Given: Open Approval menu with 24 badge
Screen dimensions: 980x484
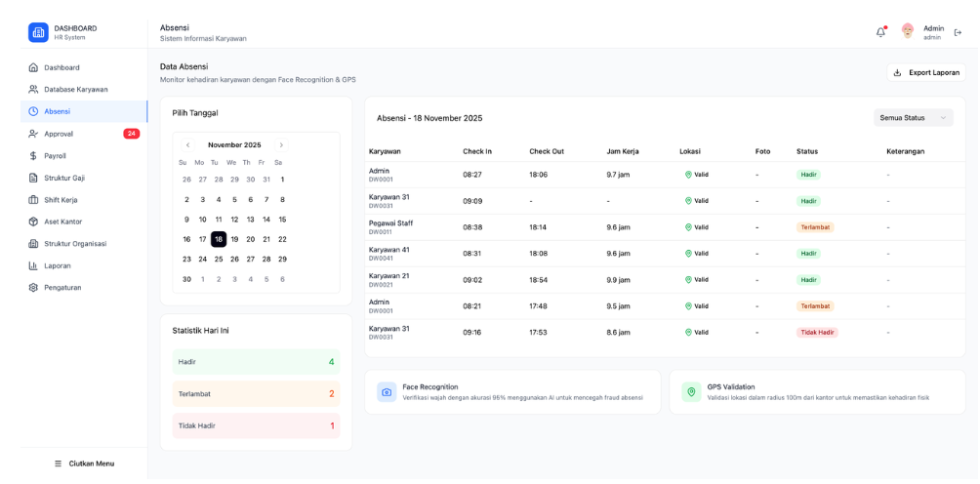Looking at the screenshot, I should 84,134.
